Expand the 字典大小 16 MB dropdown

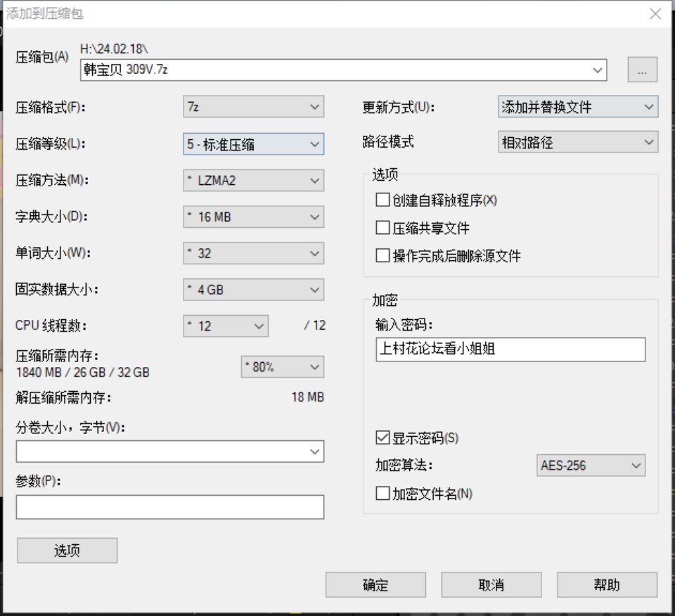click(254, 217)
